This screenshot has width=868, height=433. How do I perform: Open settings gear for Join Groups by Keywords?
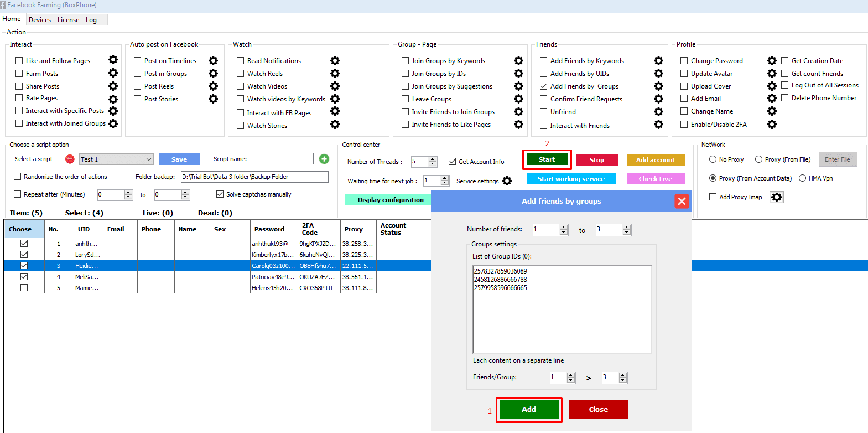pos(518,60)
